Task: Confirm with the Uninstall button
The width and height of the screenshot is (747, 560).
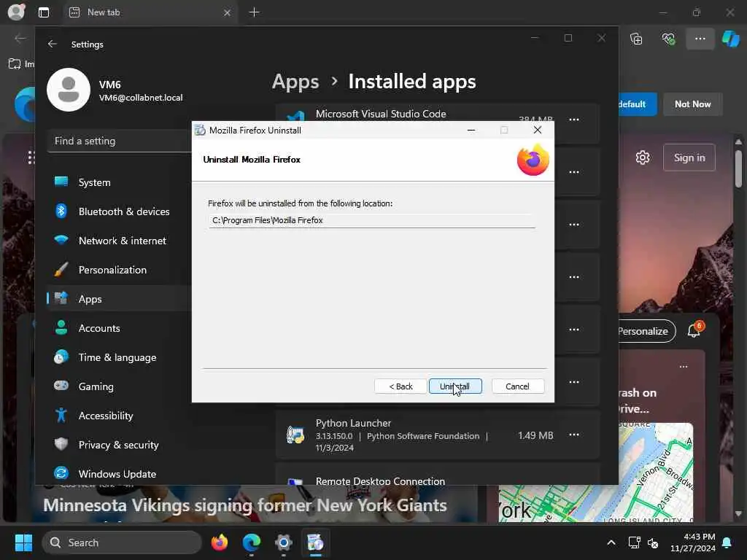Action: click(x=455, y=386)
